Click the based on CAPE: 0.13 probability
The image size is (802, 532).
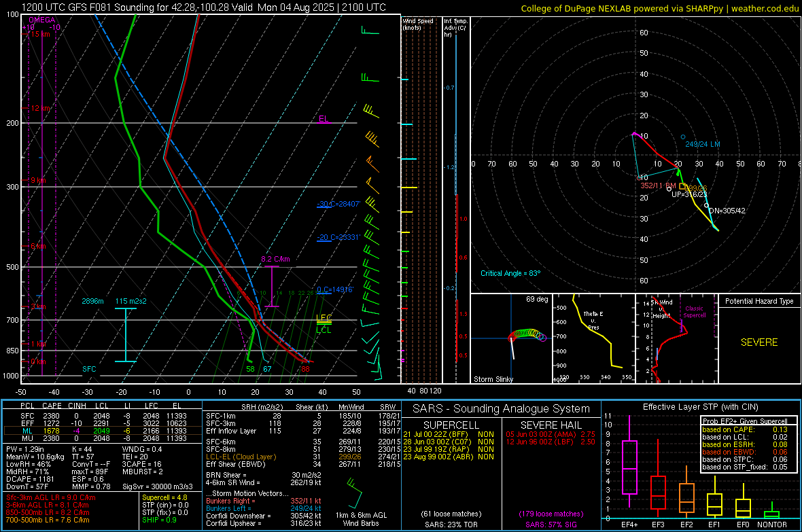tap(745, 429)
